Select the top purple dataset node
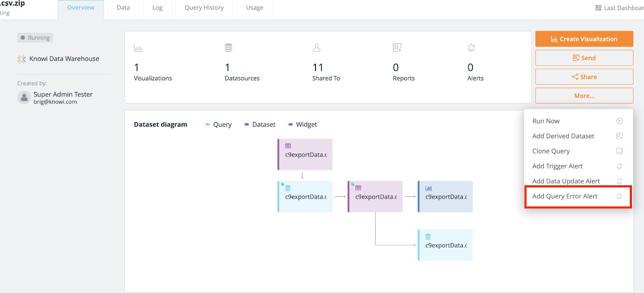 click(x=305, y=154)
